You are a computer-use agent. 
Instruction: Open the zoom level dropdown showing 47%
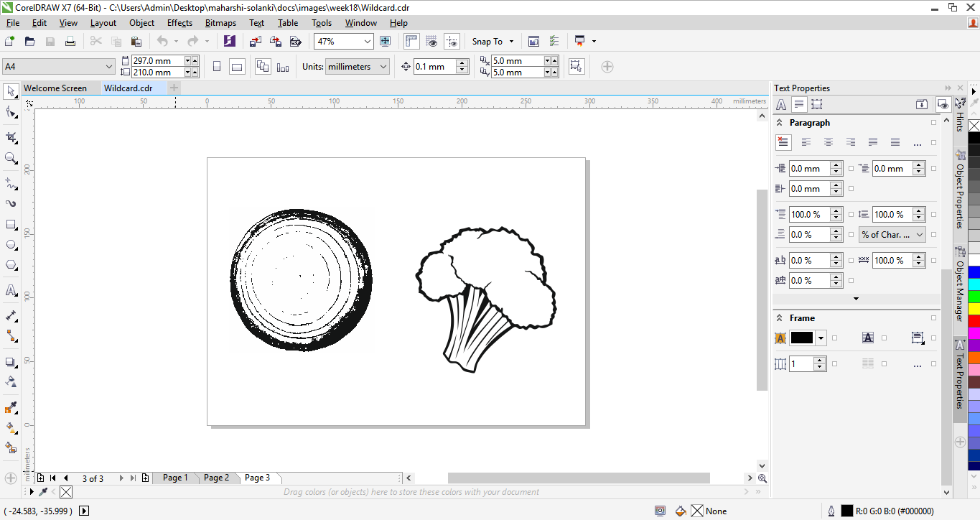367,42
